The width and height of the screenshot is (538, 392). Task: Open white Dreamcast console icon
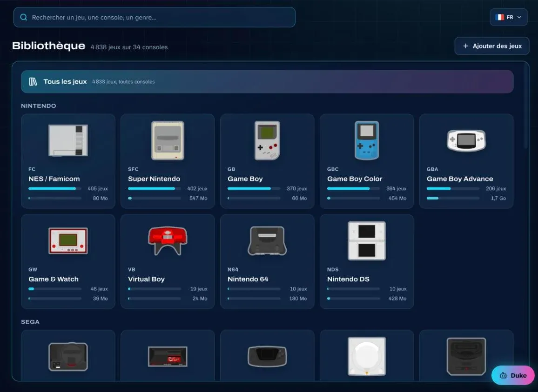(367, 356)
